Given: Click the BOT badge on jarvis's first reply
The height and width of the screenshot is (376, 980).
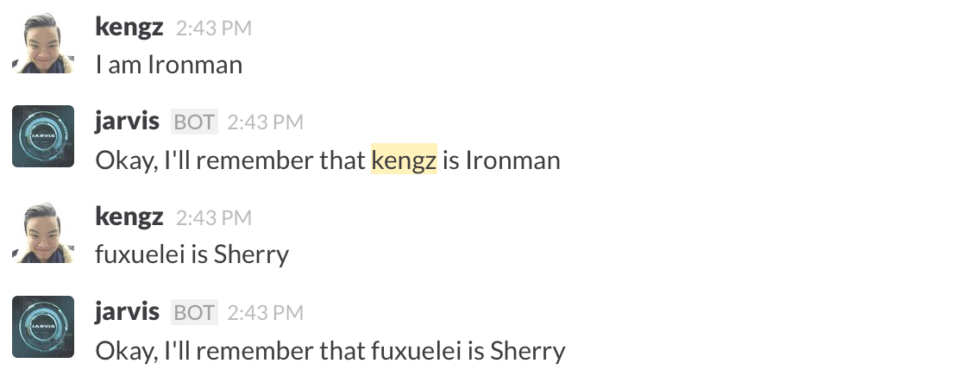Looking at the screenshot, I should pyautogui.click(x=194, y=122).
